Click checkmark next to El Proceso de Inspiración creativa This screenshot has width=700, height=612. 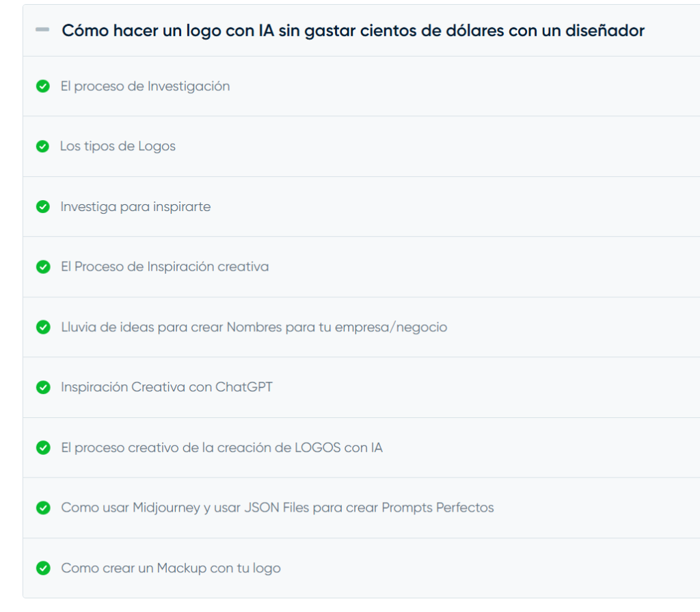click(43, 267)
